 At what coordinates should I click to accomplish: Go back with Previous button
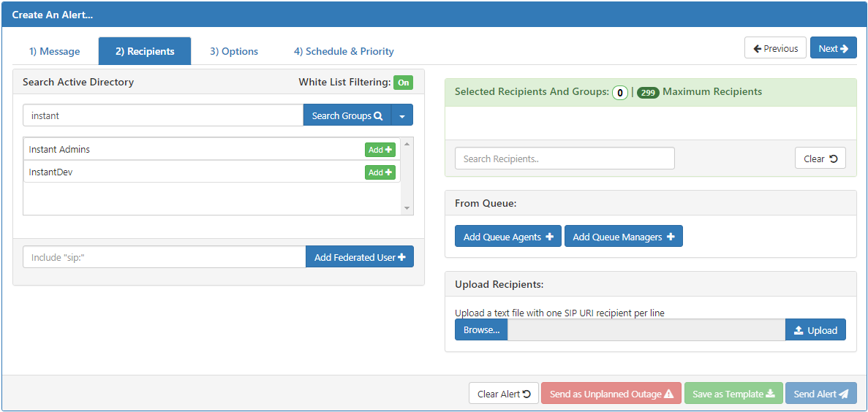[x=775, y=48]
